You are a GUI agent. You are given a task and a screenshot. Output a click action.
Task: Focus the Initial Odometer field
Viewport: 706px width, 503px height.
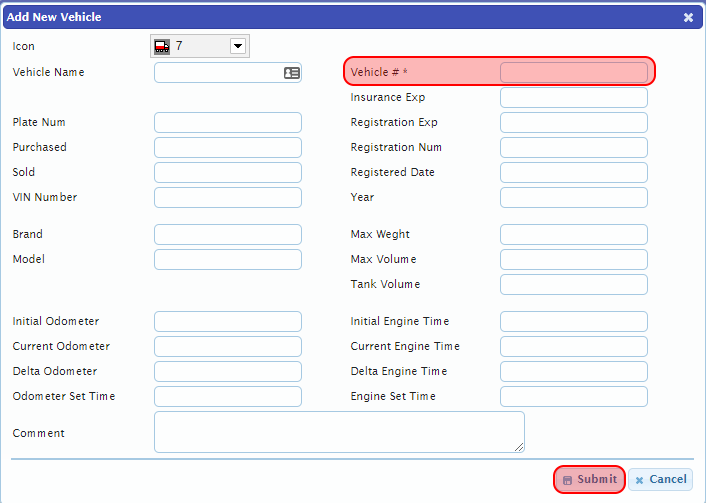pos(228,322)
